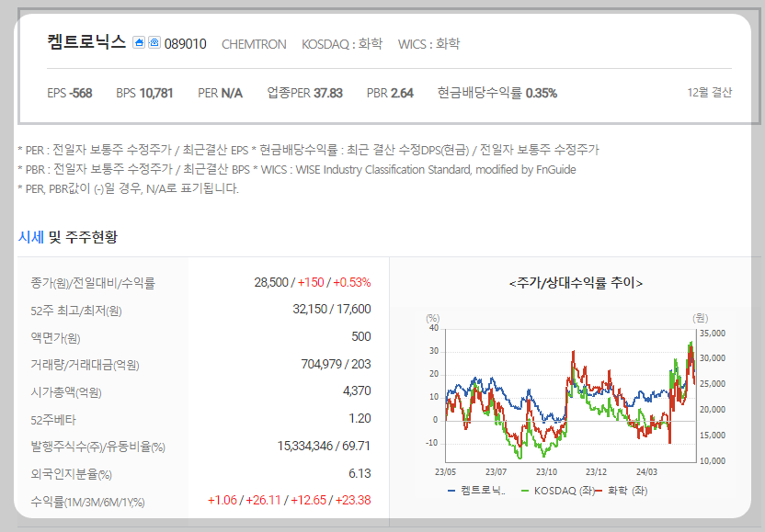The height and width of the screenshot is (532, 765).
Task: Click the 켐트로닉.. legend entry in the chart
Action: tap(476, 491)
